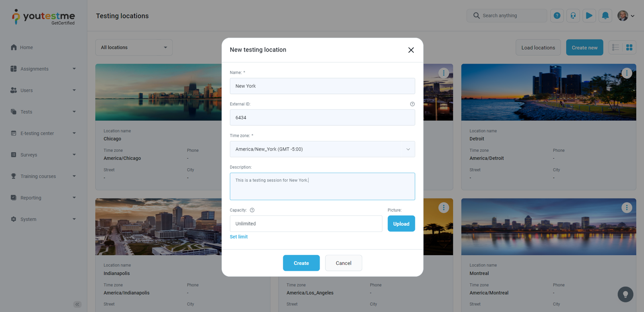Expand the Reporting menu arrow
This screenshot has width=644, height=312.
74,198
